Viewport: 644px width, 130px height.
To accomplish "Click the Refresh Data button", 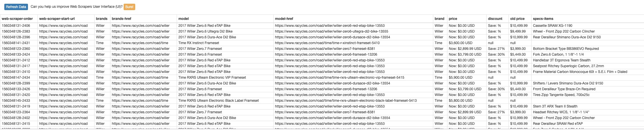I will [x=16, y=7].
